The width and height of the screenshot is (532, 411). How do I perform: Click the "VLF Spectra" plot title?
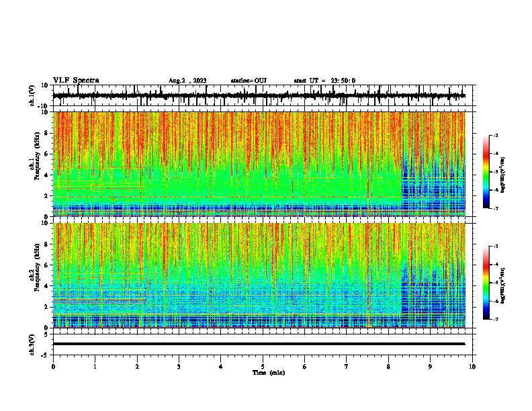pos(76,81)
